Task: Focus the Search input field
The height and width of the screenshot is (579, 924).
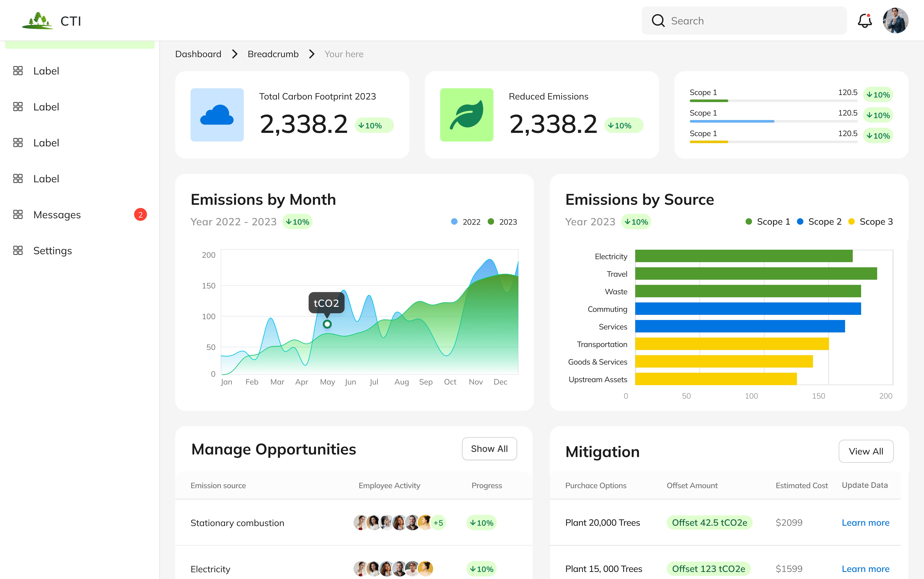Action: [744, 21]
